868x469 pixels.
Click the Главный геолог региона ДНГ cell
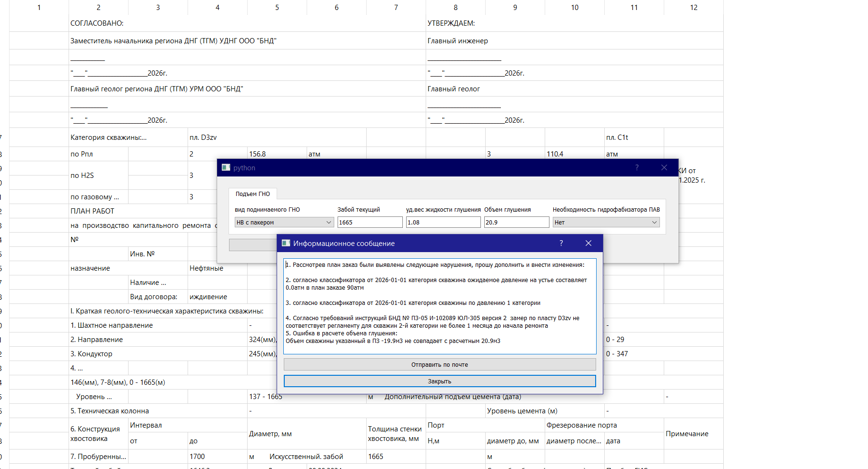click(247, 89)
